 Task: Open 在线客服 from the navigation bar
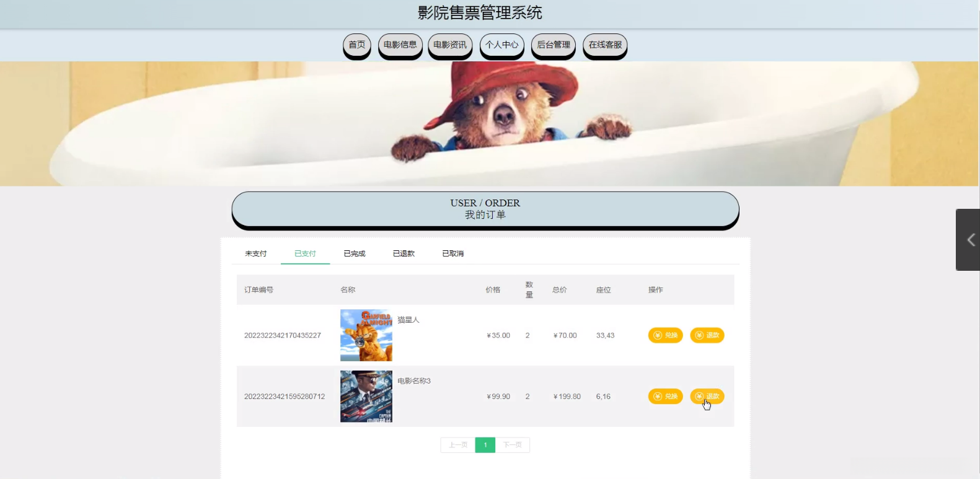pyautogui.click(x=605, y=45)
